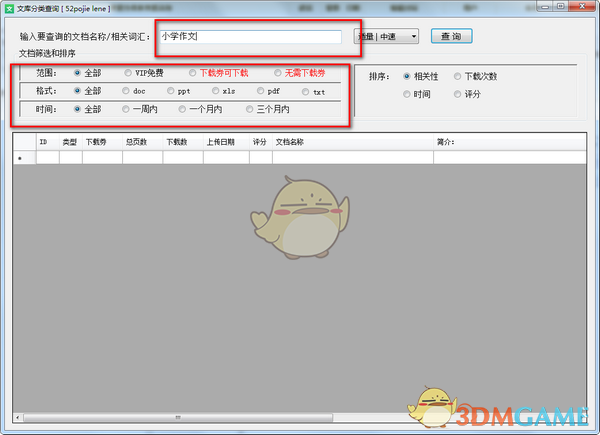Click the 总页数 column header
The image size is (600, 435).
[143, 142]
